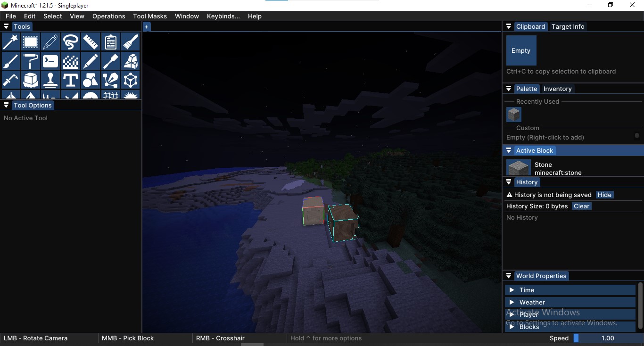The width and height of the screenshot is (644, 346).
Task: Open the Tools panel dropdown arrow
Action: click(6, 26)
